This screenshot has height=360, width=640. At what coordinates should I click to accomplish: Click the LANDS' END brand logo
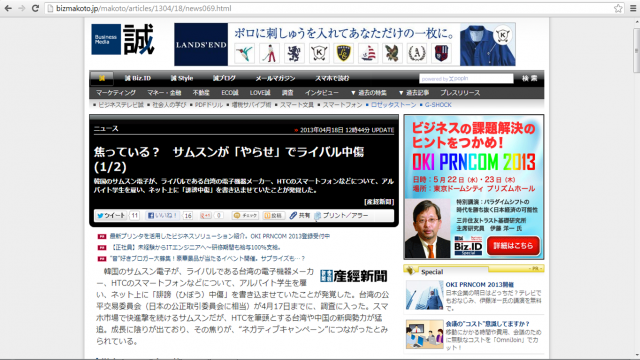(201, 44)
